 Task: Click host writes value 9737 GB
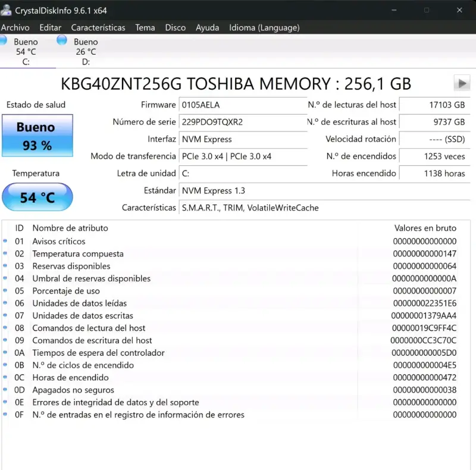click(x=434, y=122)
